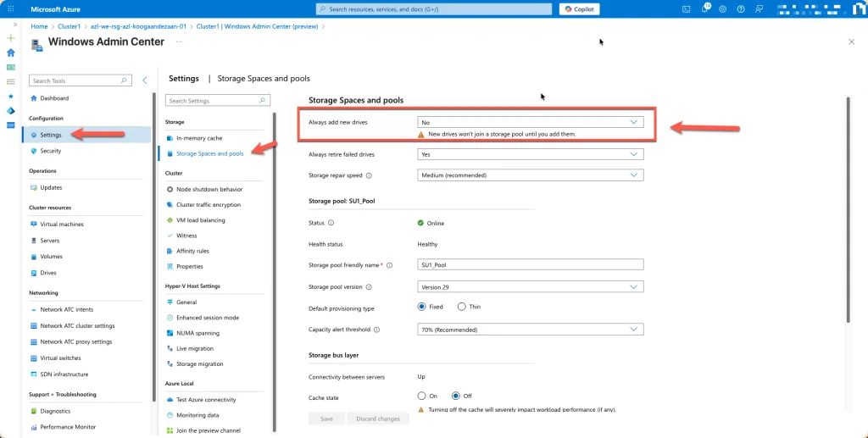Open portal settings gear icon
This screenshot has width=868, height=438.
coord(722,8)
